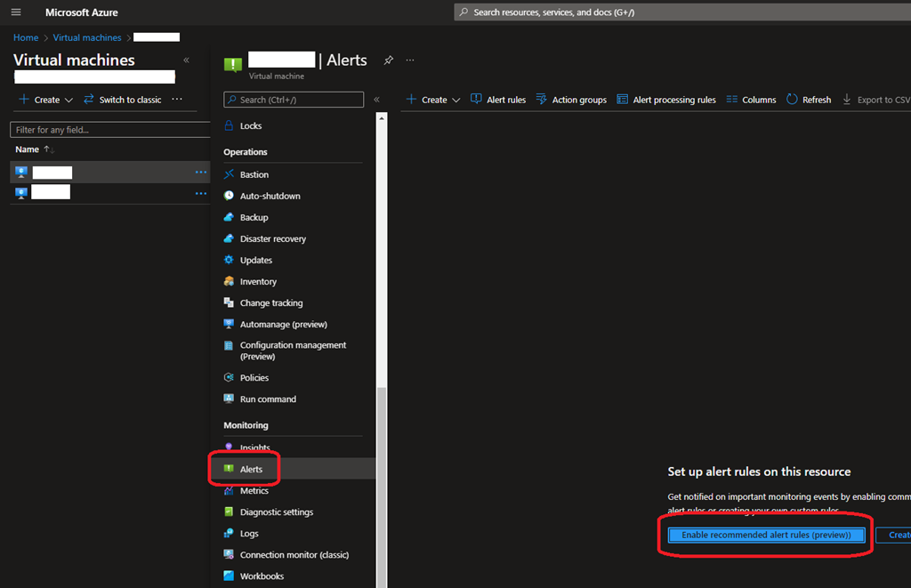Expand Create dropdown in Virtual machines list
911x588 pixels.
pyautogui.click(x=46, y=100)
